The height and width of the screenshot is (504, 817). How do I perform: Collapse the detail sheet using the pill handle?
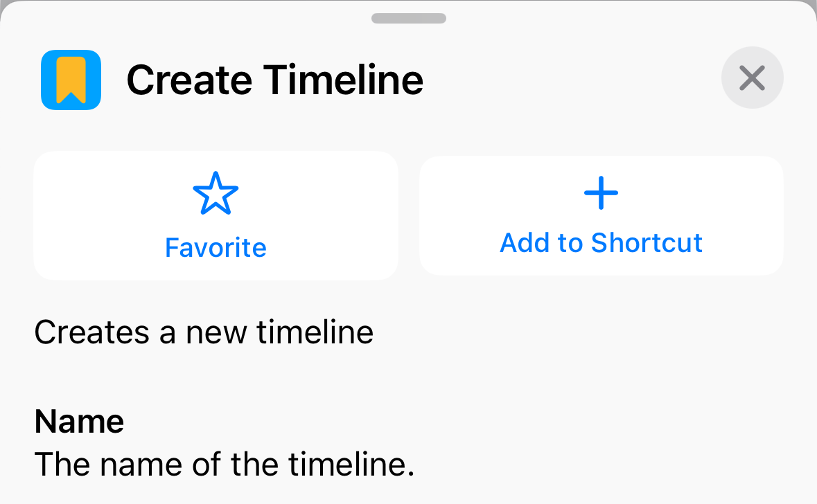tap(408, 18)
